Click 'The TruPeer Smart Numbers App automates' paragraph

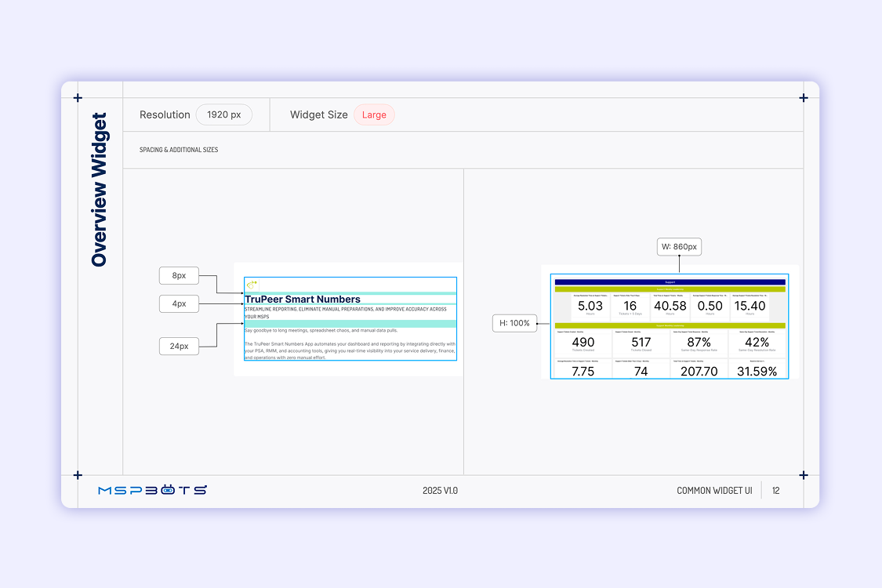(350, 350)
